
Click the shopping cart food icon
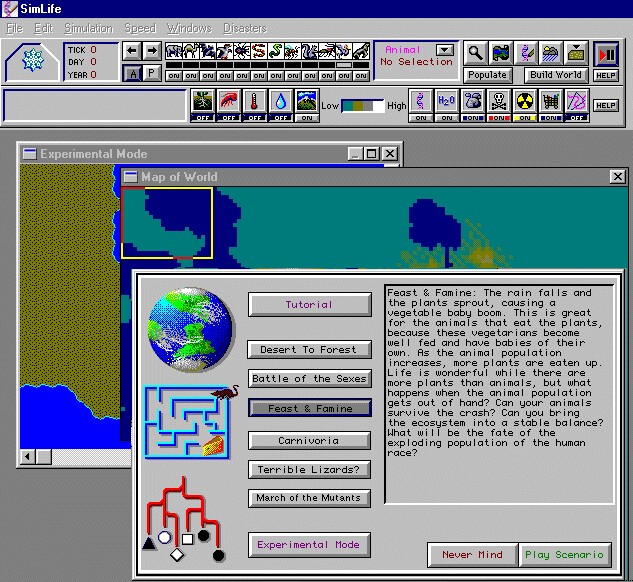pos(550,101)
